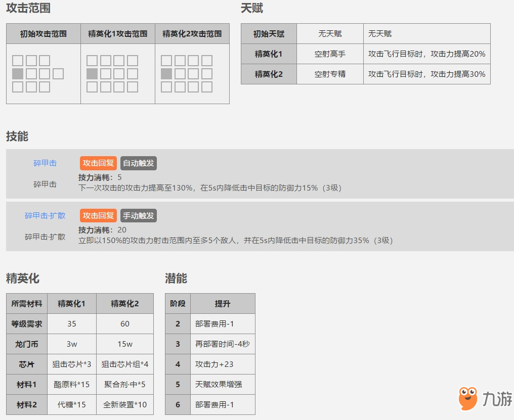Select the 初始攻击范围 header cell
Viewport: 514px width, 420px height.
point(44,34)
